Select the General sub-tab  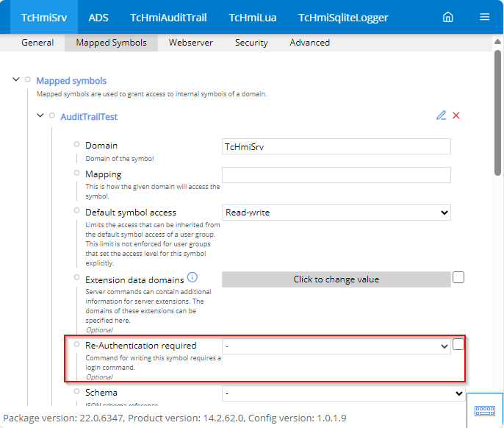(37, 43)
